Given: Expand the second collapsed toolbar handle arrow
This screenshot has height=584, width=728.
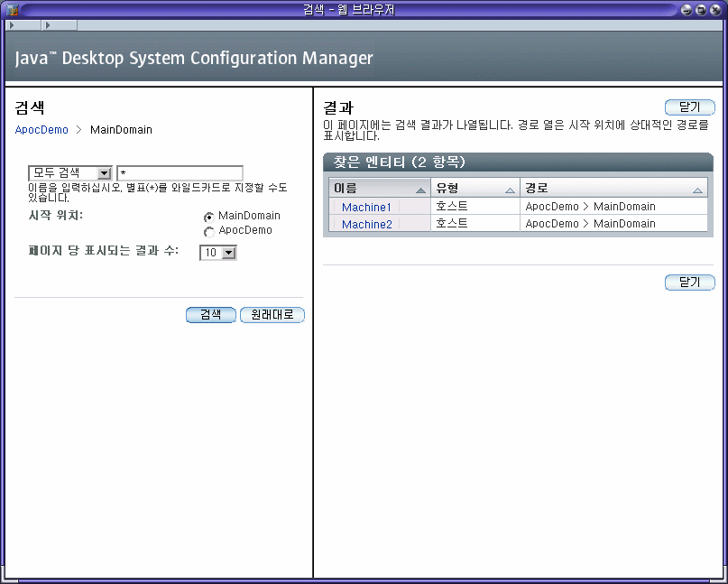Looking at the screenshot, I should 48,25.
